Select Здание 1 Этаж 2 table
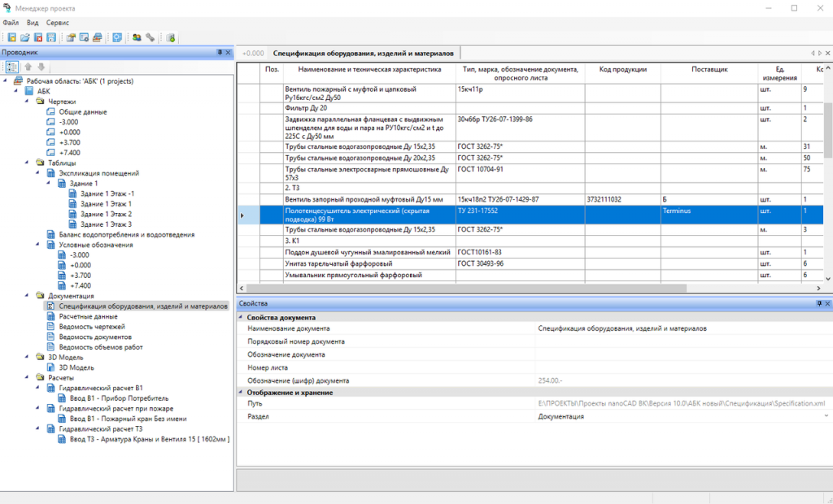833x504 pixels. coord(107,214)
